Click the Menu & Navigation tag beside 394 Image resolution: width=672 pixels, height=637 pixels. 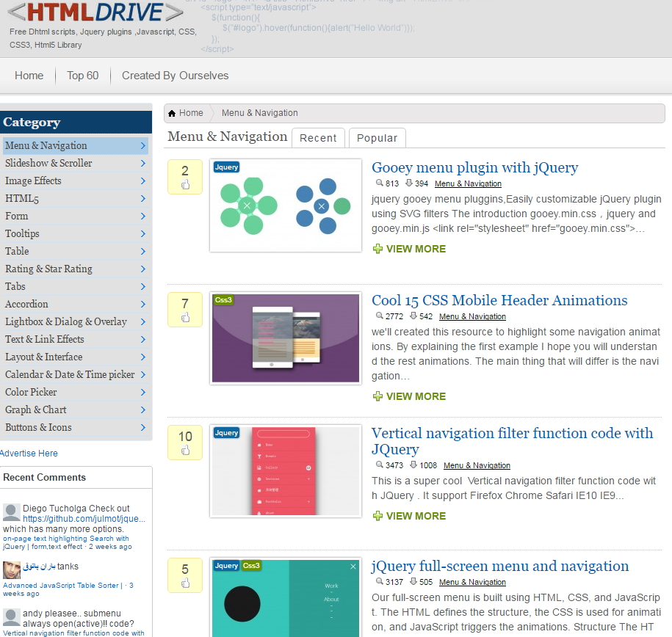[468, 183]
